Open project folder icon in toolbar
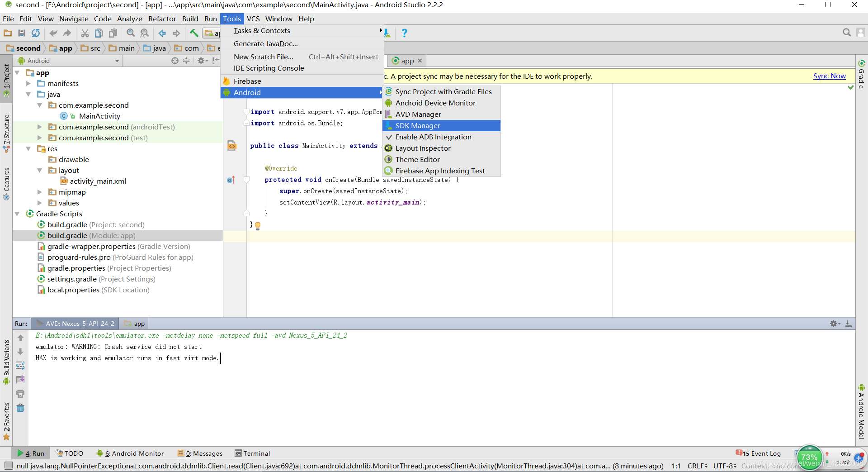The height and width of the screenshot is (472, 868). (x=8, y=33)
